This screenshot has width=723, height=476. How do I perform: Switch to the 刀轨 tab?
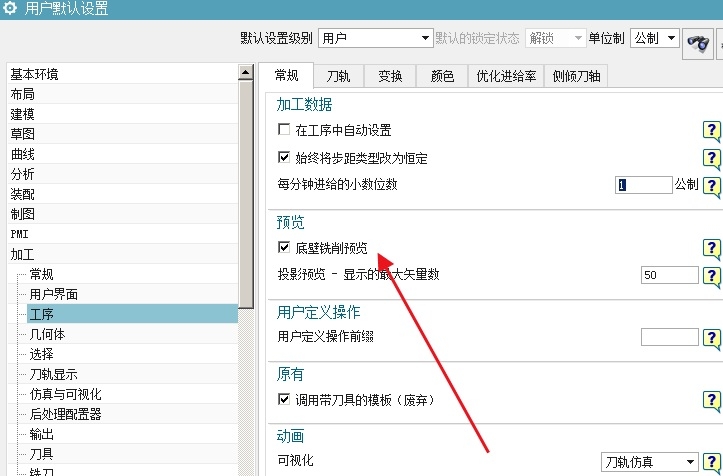coord(338,76)
